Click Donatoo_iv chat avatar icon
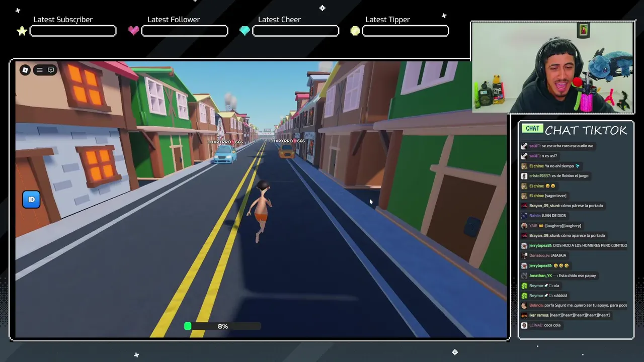The height and width of the screenshot is (362, 644). coord(524,255)
